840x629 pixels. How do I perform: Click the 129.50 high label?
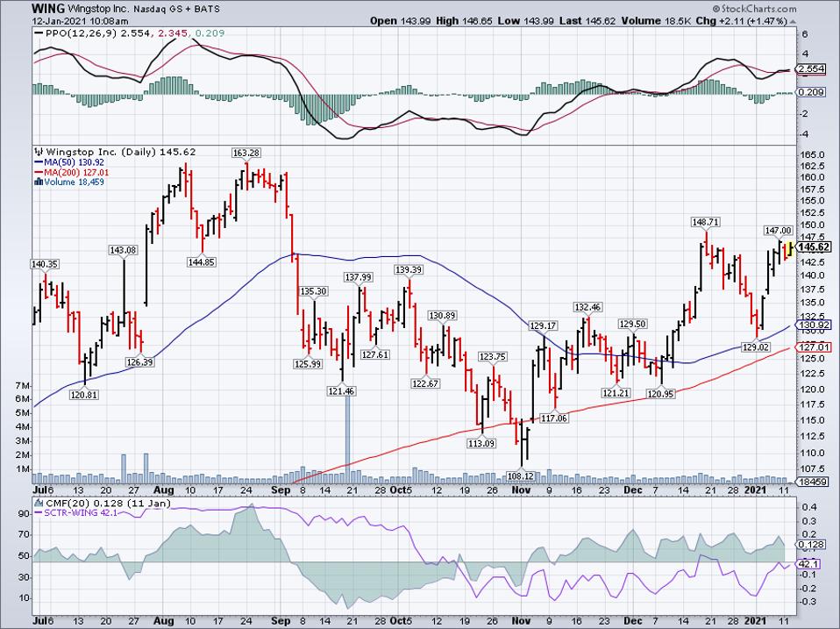tap(633, 324)
